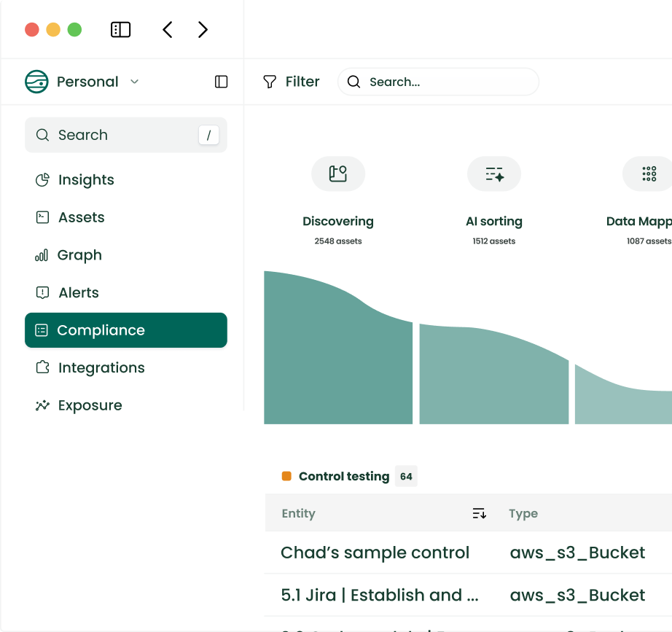
Task: Open the Exposure page
Action: (x=90, y=405)
